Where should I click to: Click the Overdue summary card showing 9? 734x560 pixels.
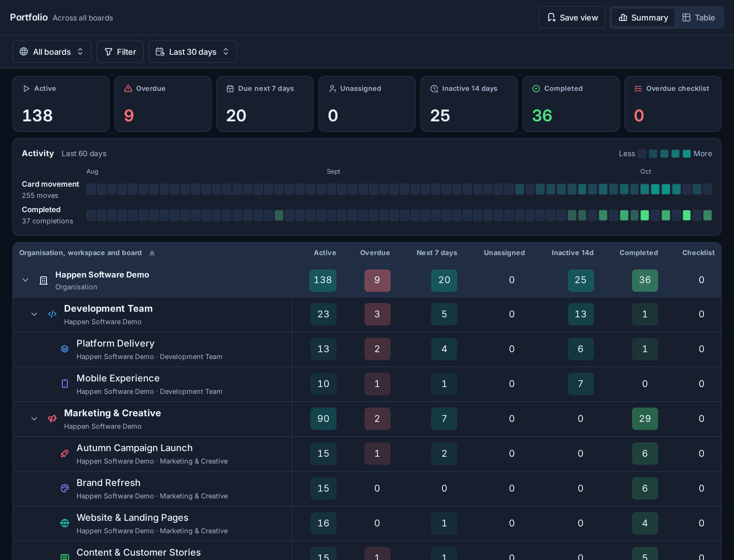[163, 104]
